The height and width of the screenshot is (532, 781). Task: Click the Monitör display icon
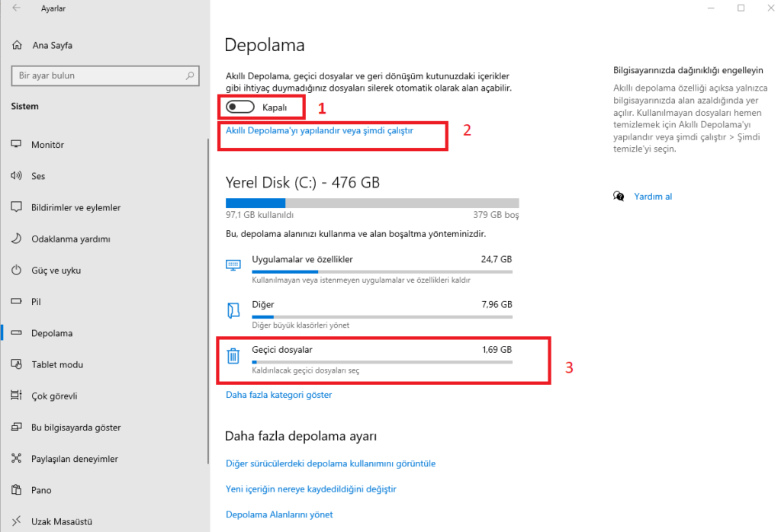point(17,144)
